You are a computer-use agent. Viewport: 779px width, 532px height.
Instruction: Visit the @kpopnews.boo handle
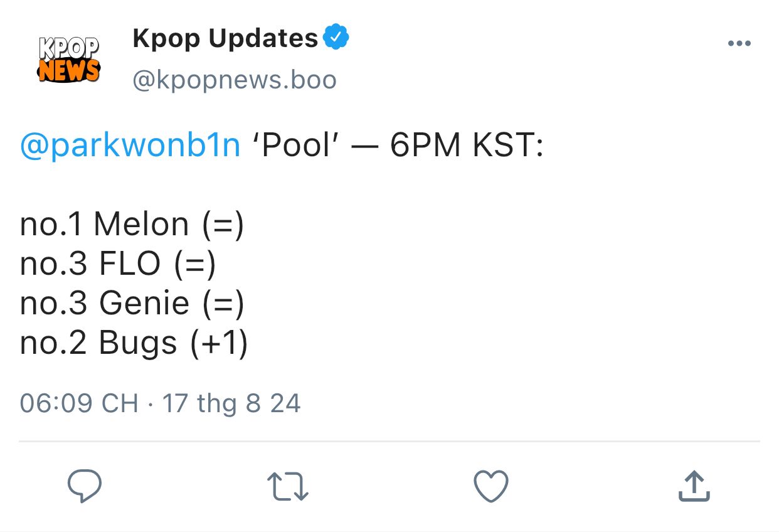234,80
